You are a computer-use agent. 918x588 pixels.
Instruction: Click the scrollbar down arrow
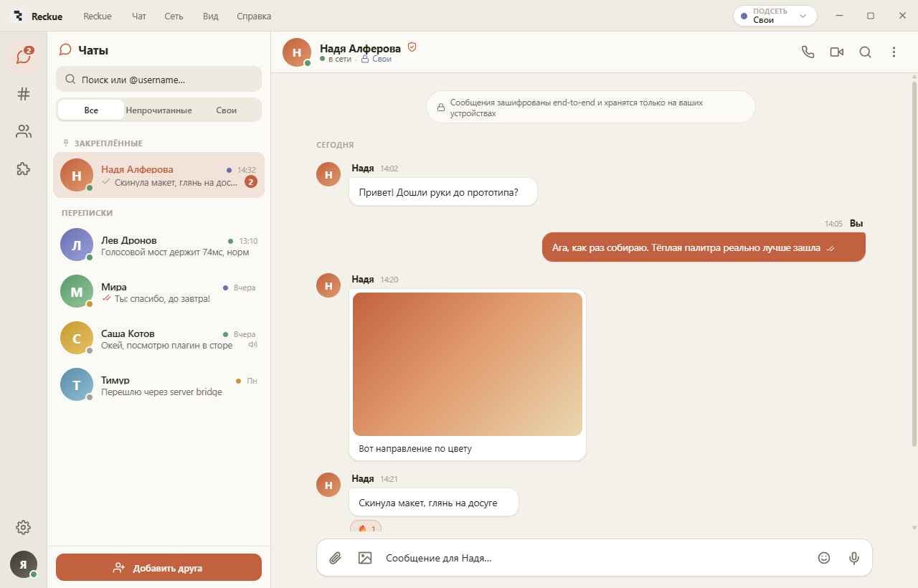(x=914, y=528)
